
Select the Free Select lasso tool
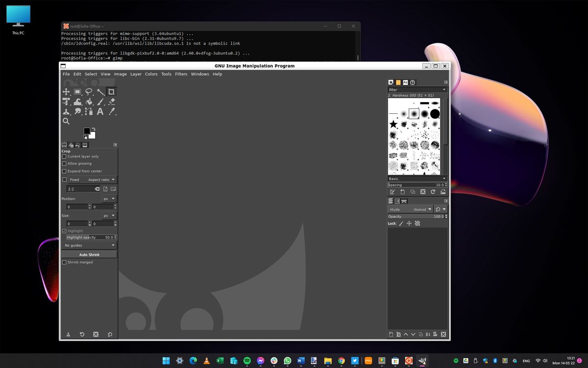pos(88,92)
